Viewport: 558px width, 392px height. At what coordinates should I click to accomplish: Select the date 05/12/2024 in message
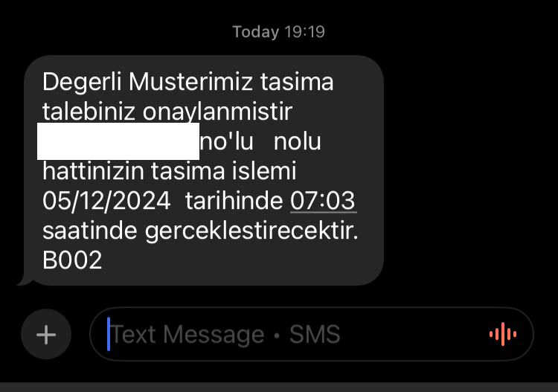coord(106,201)
